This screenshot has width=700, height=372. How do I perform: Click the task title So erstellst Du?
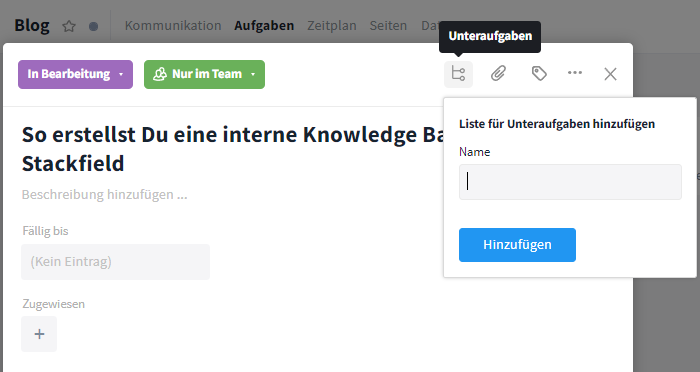232,149
